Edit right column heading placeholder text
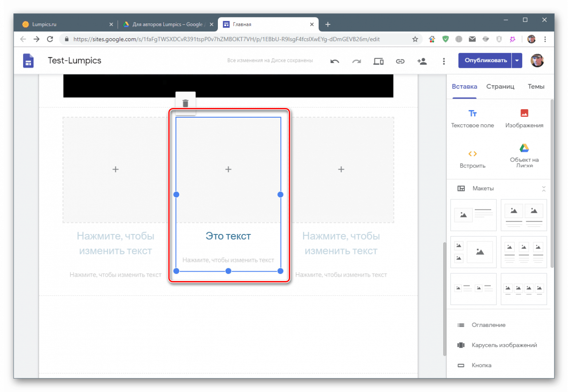This screenshot has height=392, width=568. click(x=341, y=243)
